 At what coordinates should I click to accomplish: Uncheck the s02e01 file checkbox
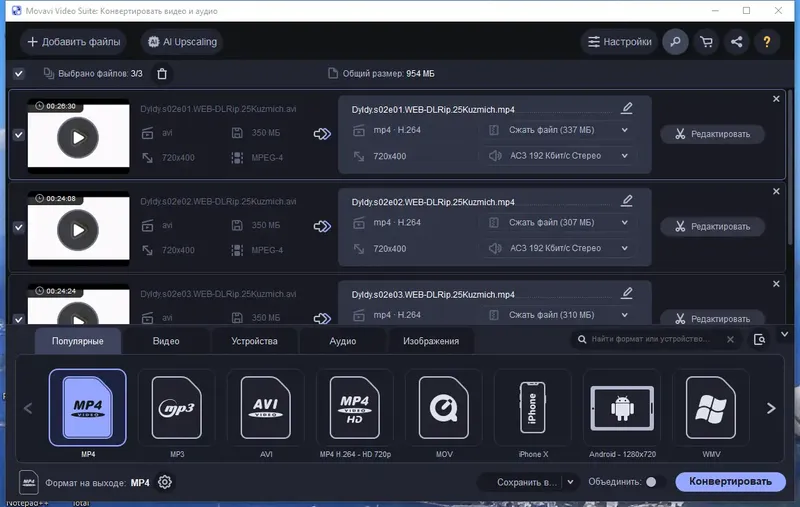point(19,135)
